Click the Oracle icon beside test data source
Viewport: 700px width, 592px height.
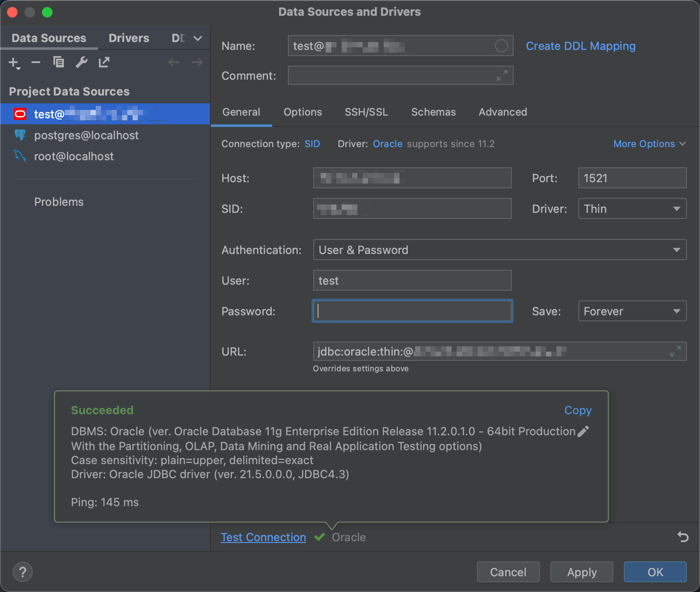click(20, 114)
